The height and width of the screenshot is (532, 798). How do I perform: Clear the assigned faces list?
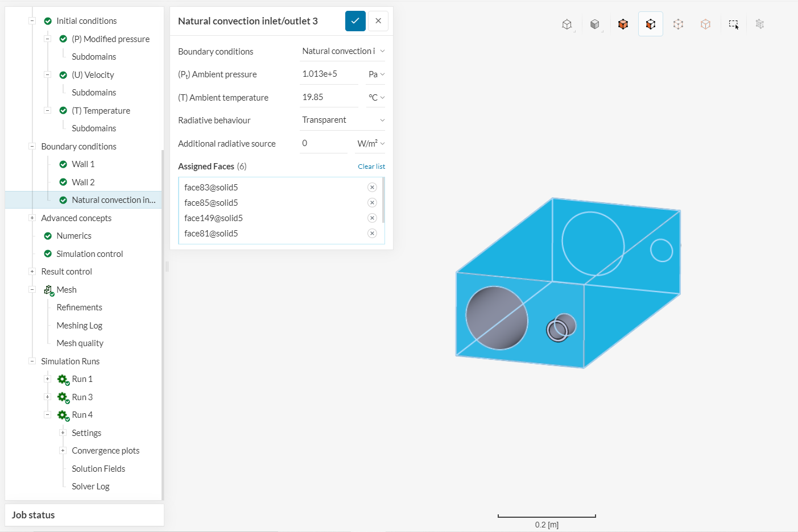click(x=371, y=167)
